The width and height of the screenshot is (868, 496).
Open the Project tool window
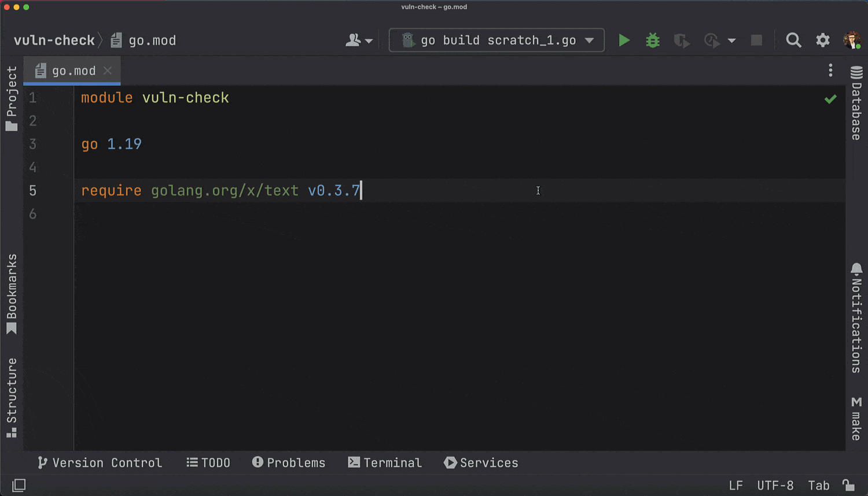point(12,98)
